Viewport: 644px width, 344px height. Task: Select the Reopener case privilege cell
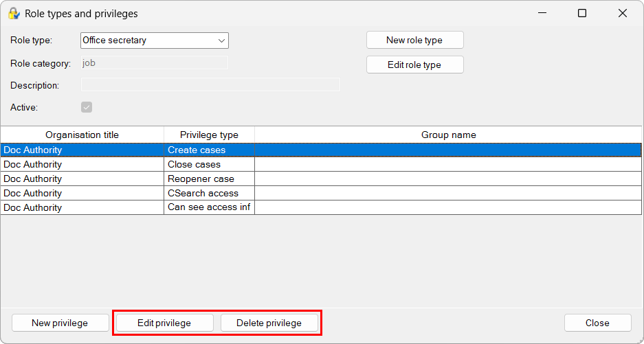pyautogui.click(x=209, y=179)
